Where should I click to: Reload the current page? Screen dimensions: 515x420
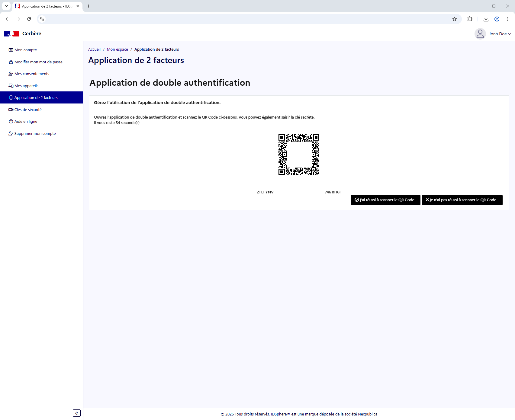[x=29, y=19]
